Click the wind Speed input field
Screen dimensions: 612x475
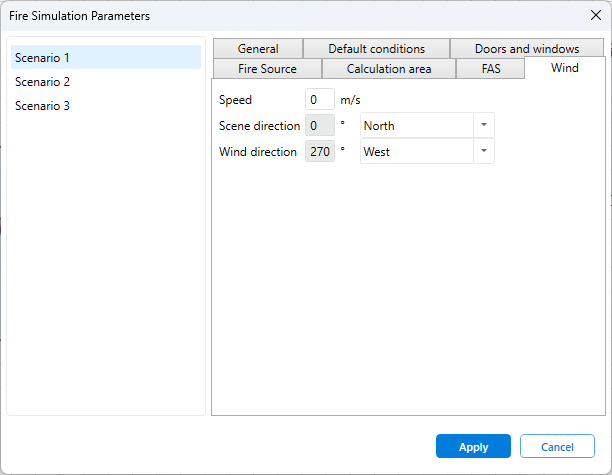pyautogui.click(x=319, y=100)
